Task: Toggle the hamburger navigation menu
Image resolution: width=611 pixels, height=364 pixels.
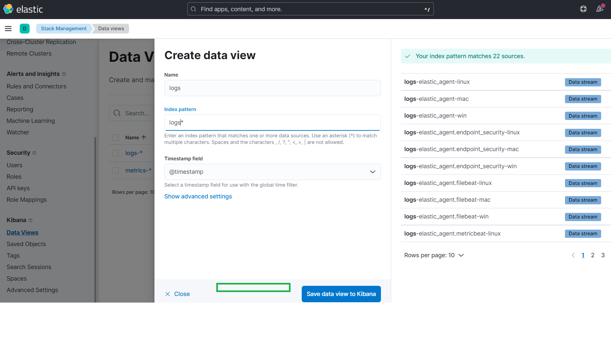Action: click(x=8, y=29)
